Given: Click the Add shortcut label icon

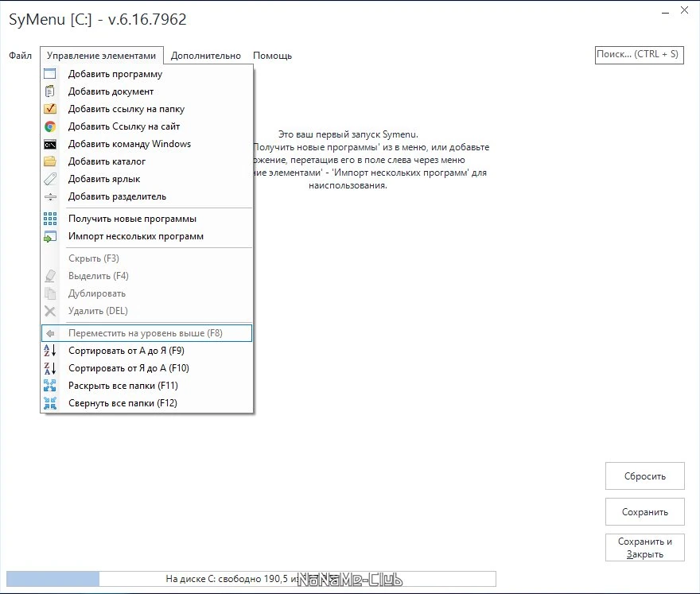Looking at the screenshot, I should (x=50, y=179).
